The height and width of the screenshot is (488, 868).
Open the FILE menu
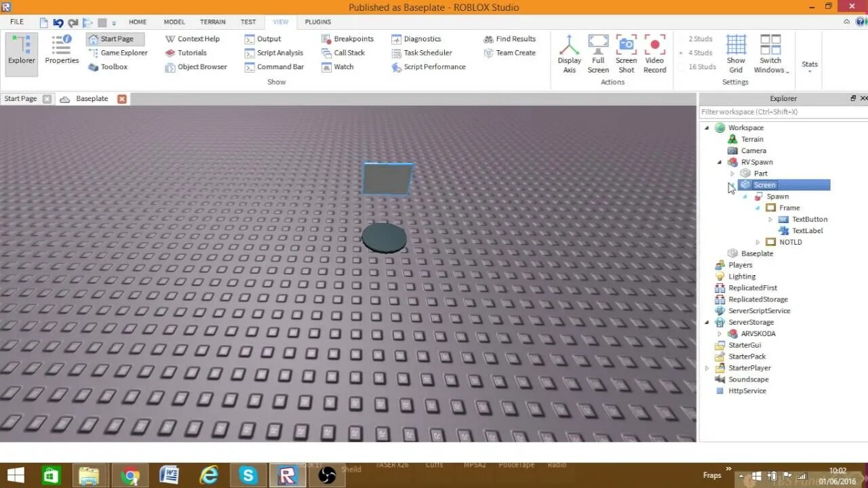pos(17,22)
